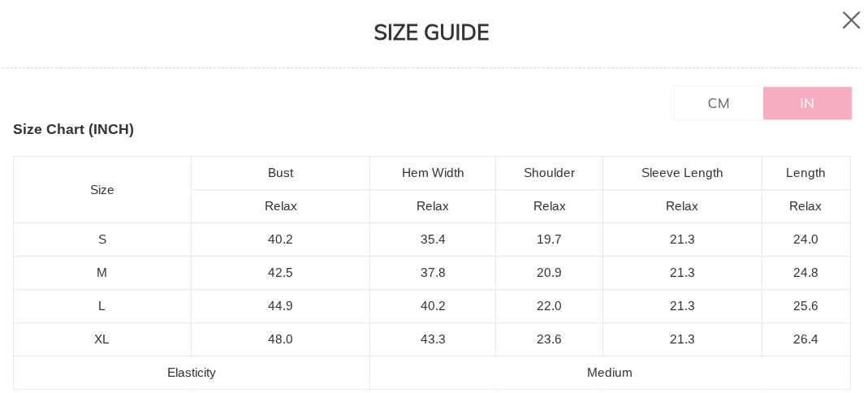
Task: Click the Shoulder column header
Action: [x=549, y=173]
